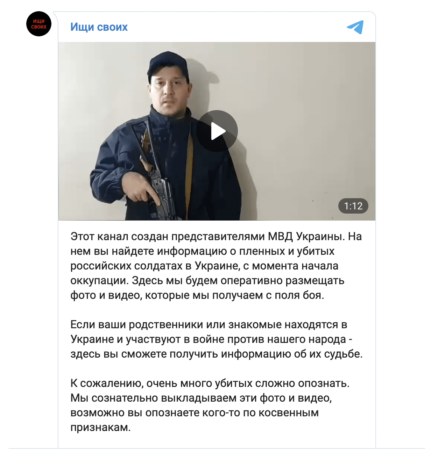Select the word 'оккупации' in the first paragraph
The width and height of the screenshot is (438, 460).
tap(99, 281)
